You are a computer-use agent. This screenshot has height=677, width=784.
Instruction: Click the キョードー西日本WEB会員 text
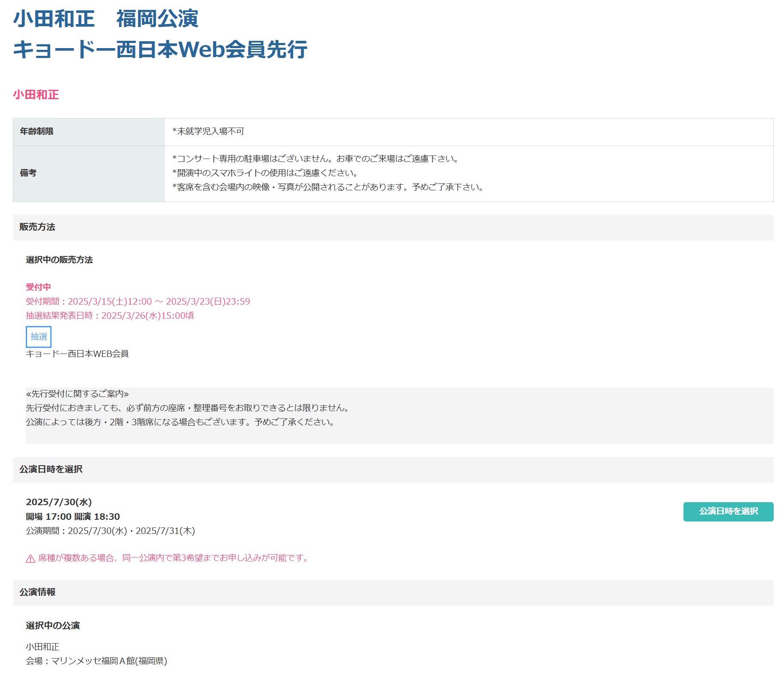(x=77, y=354)
